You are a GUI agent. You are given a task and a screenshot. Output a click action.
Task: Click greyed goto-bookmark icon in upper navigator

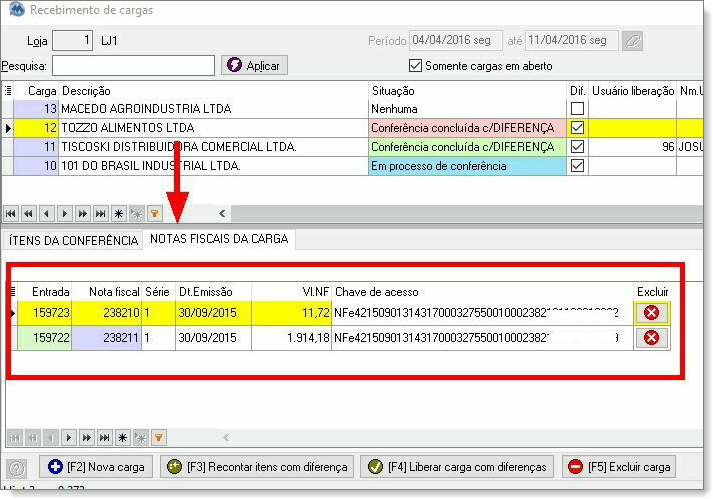point(136,213)
